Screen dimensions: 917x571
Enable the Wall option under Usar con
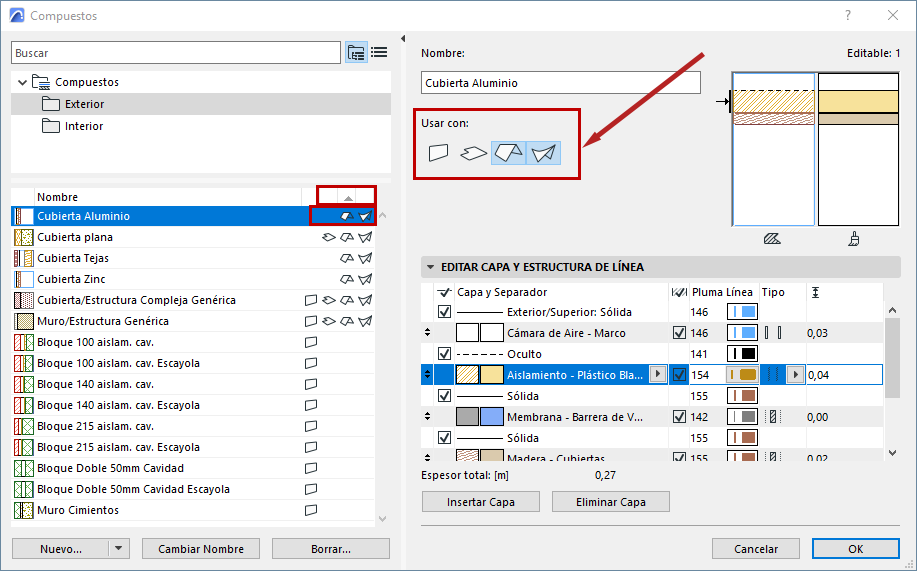(x=439, y=153)
